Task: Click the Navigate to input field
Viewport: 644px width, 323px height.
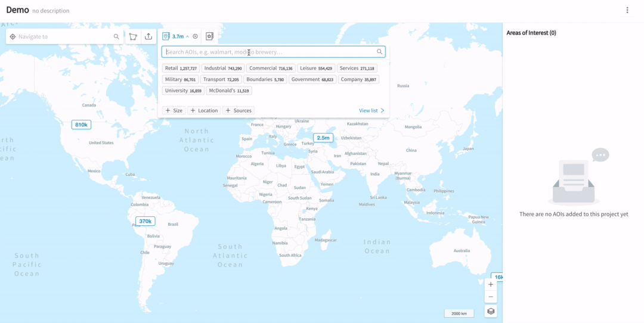Action: coord(65,36)
